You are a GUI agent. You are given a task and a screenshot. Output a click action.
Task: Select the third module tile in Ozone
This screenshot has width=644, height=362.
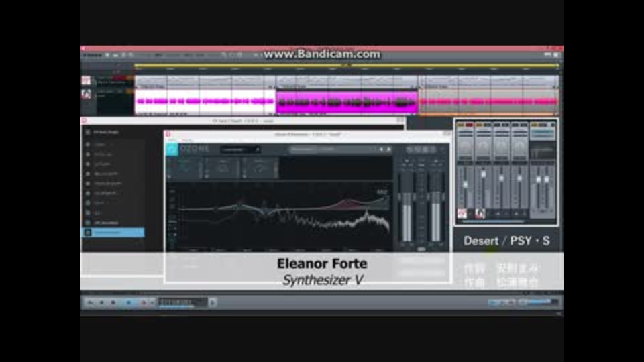coord(260,168)
